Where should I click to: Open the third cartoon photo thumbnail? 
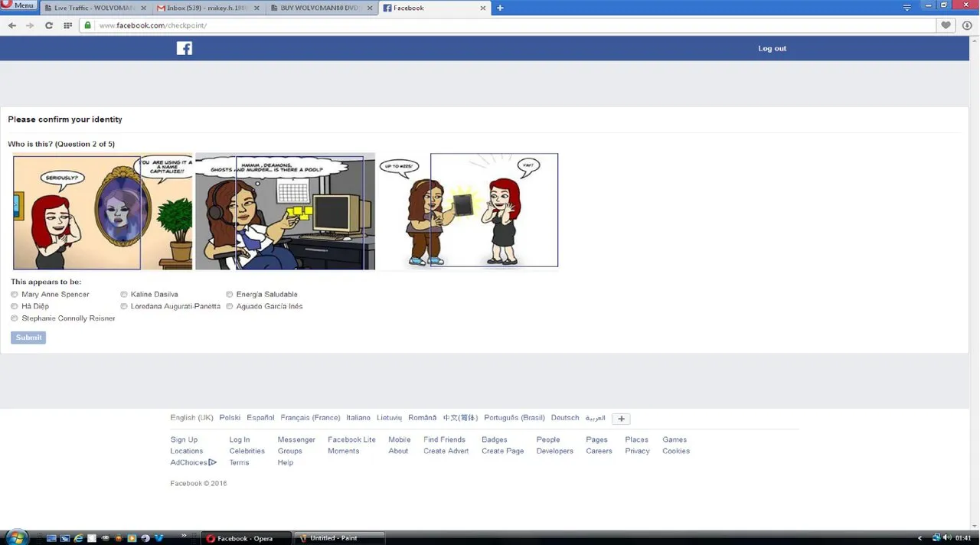pyautogui.click(x=468, y=210)
